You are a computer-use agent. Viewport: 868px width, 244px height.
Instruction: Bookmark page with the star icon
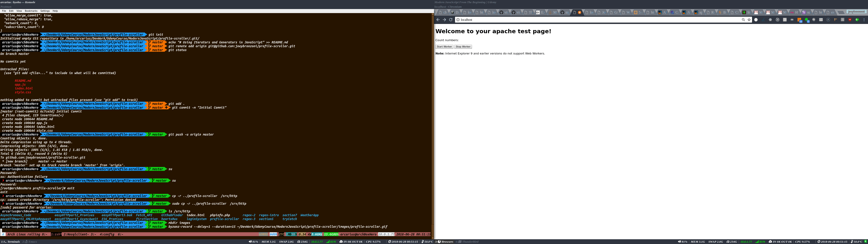coord(749,20)
